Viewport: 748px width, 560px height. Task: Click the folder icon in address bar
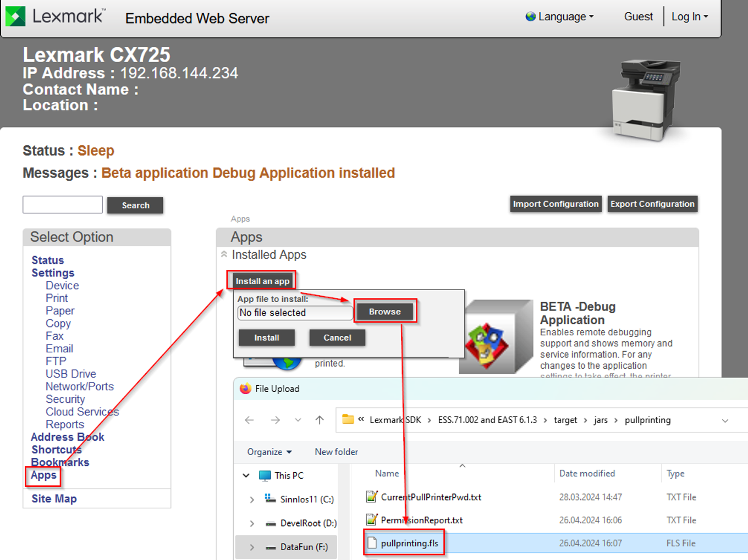pos(348,419)
